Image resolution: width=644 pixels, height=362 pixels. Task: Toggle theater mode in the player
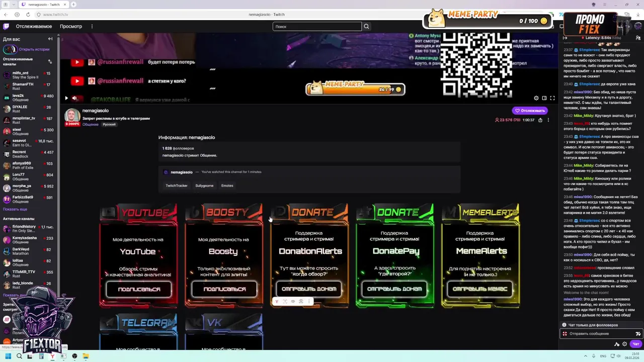click(544, 98)
